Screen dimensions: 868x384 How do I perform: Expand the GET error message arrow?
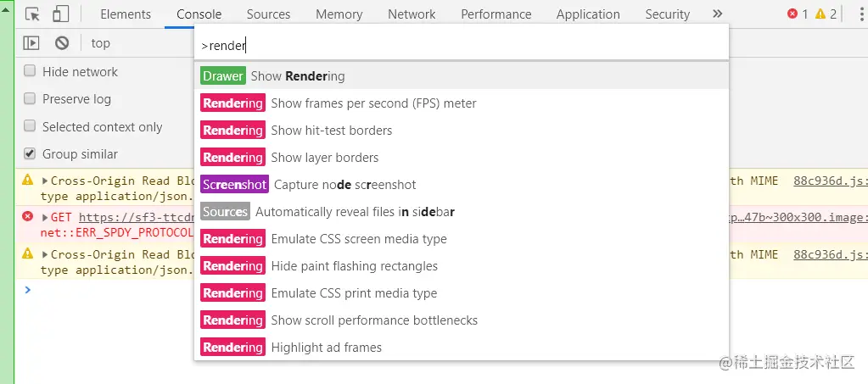pos(45,218)
